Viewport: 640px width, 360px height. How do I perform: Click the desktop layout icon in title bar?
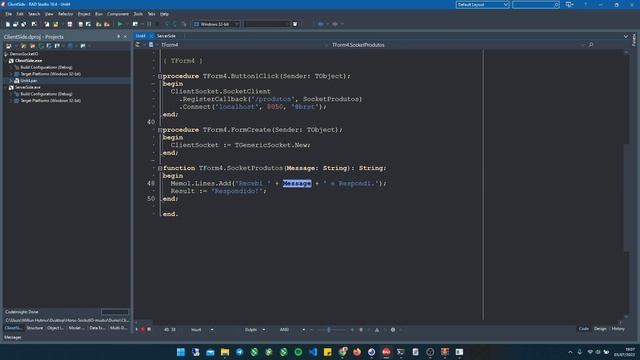click(569, 4)
